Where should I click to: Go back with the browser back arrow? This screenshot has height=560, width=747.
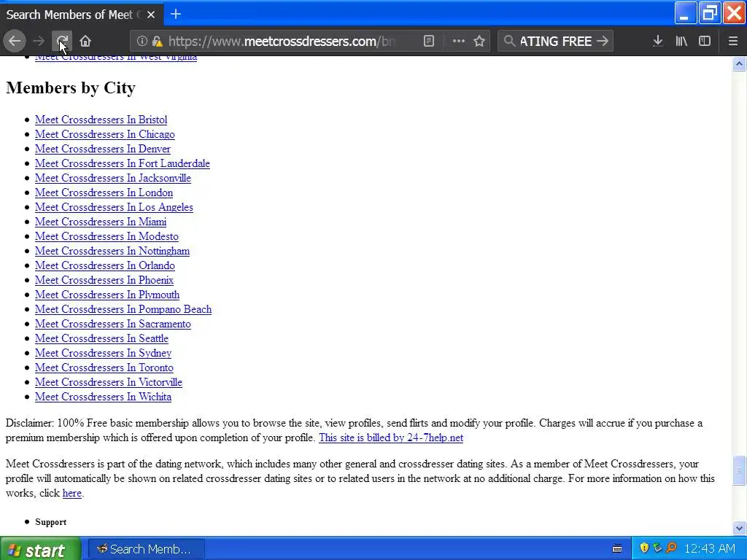click(15, 42)
